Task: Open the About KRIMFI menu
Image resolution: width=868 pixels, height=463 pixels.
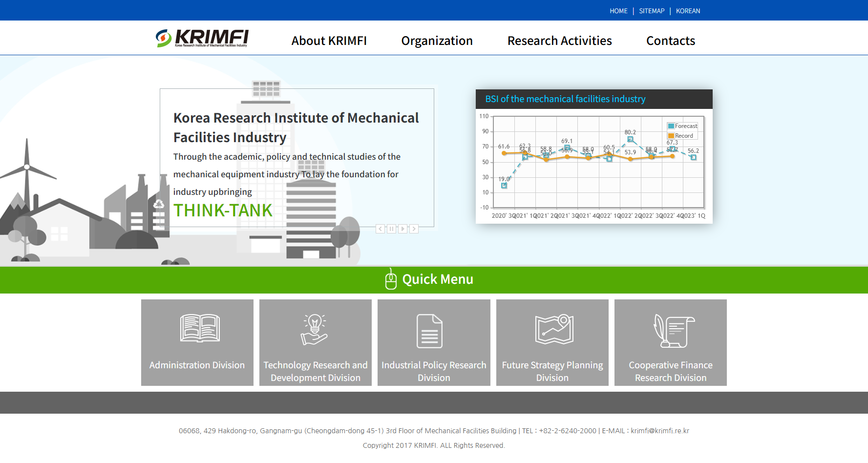Action: tap(329, 41)
